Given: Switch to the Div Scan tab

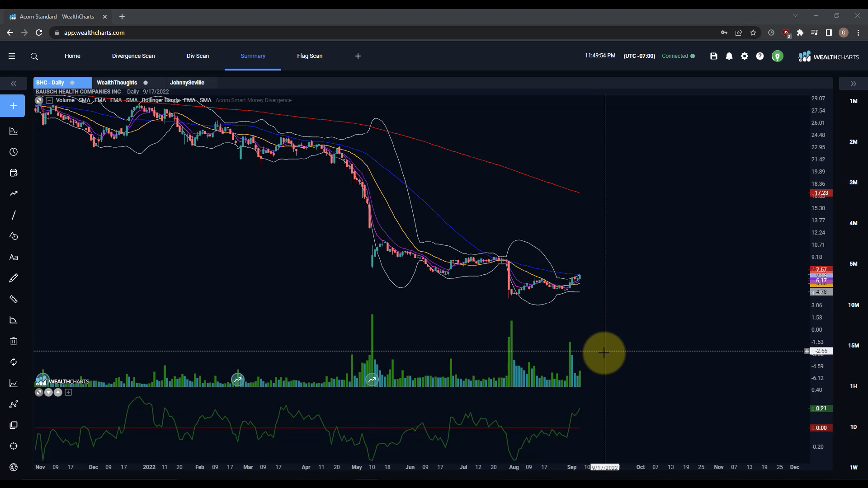Looking at the screenshot, I should coord(198,56).
